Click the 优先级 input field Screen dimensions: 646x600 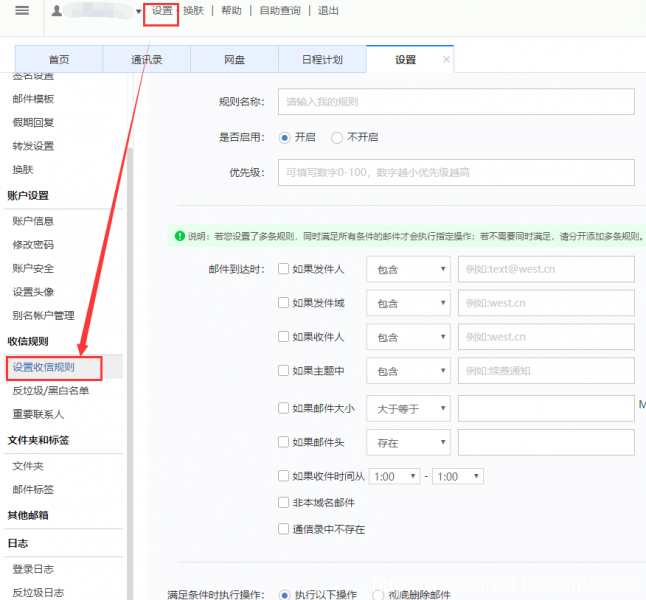(456, 172)
